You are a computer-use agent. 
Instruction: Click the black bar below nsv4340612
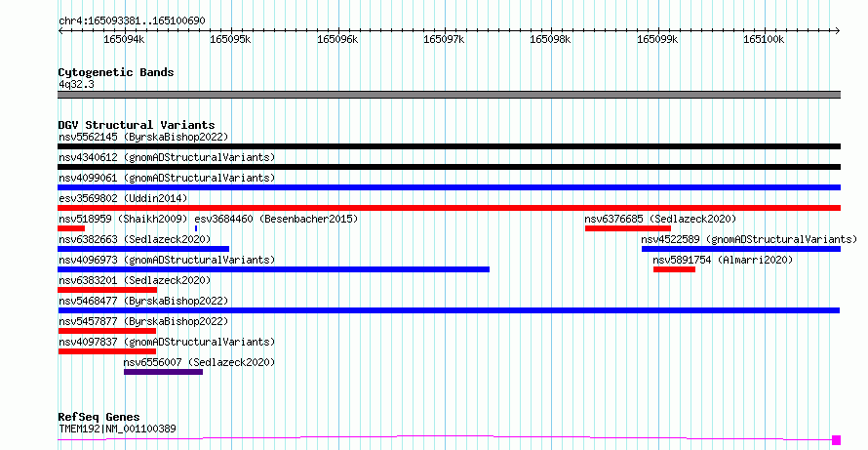(449, 167)
